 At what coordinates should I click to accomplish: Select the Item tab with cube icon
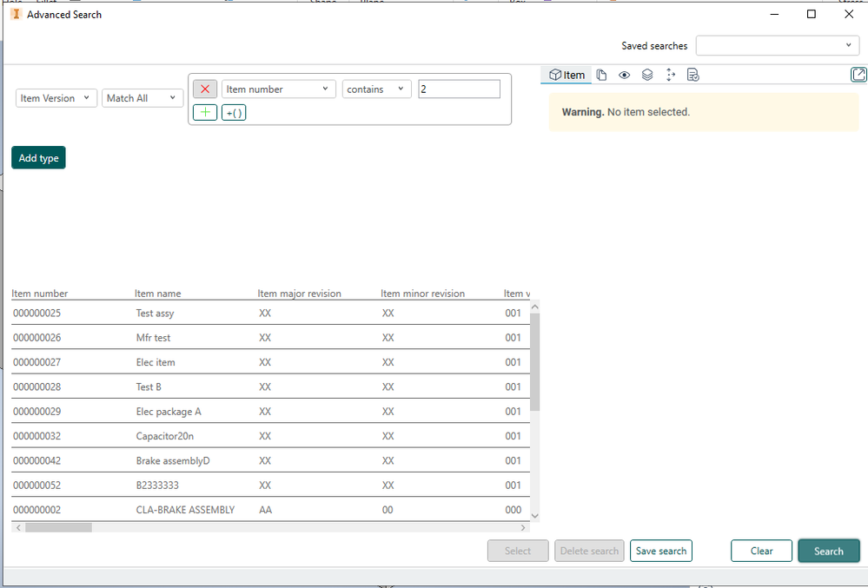[567, 75]
